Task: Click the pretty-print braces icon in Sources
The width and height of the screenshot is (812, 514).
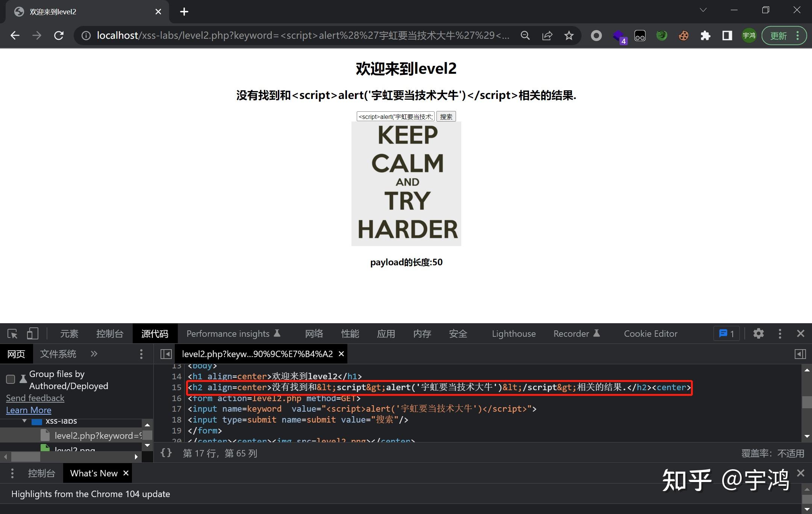Action: [x=165, y=453]
